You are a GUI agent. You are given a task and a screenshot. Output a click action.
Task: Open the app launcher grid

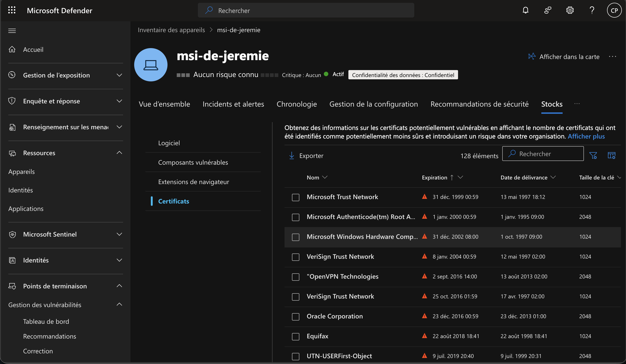point(12,10)
